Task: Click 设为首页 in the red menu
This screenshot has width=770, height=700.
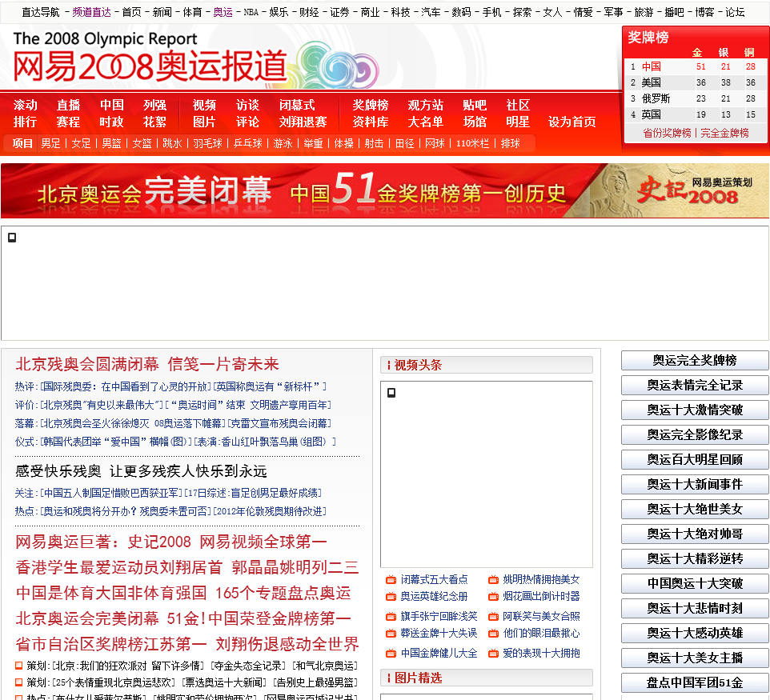Action: point(572,122)
